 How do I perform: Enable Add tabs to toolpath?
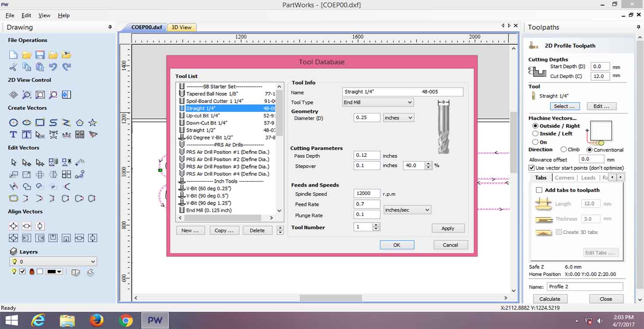[539, 190]
